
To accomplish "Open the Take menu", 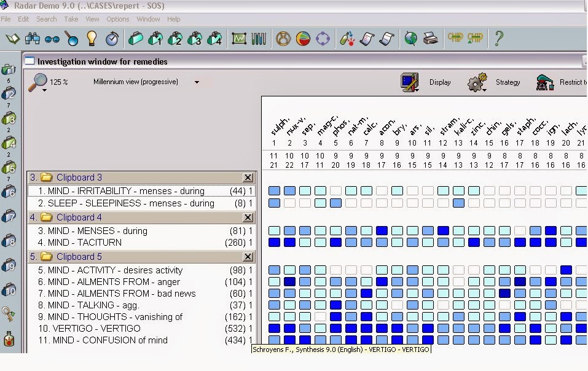I will pos(71,19).
